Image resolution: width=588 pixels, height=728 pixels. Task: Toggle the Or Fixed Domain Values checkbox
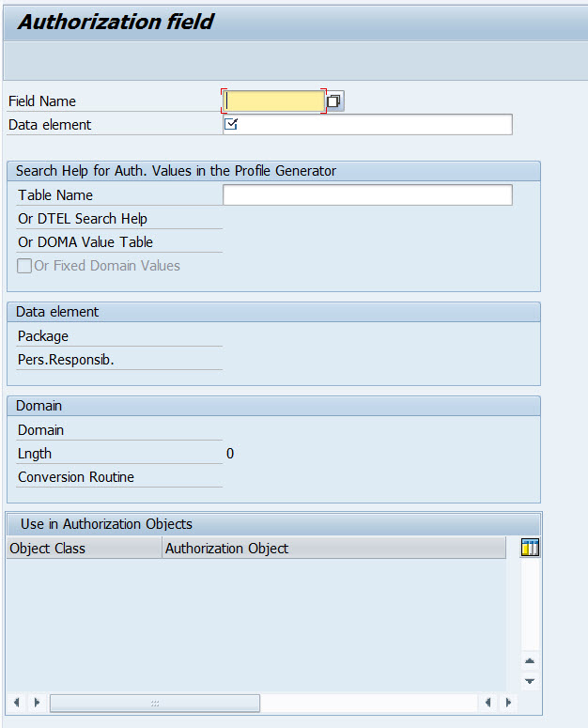coord(24,266)
